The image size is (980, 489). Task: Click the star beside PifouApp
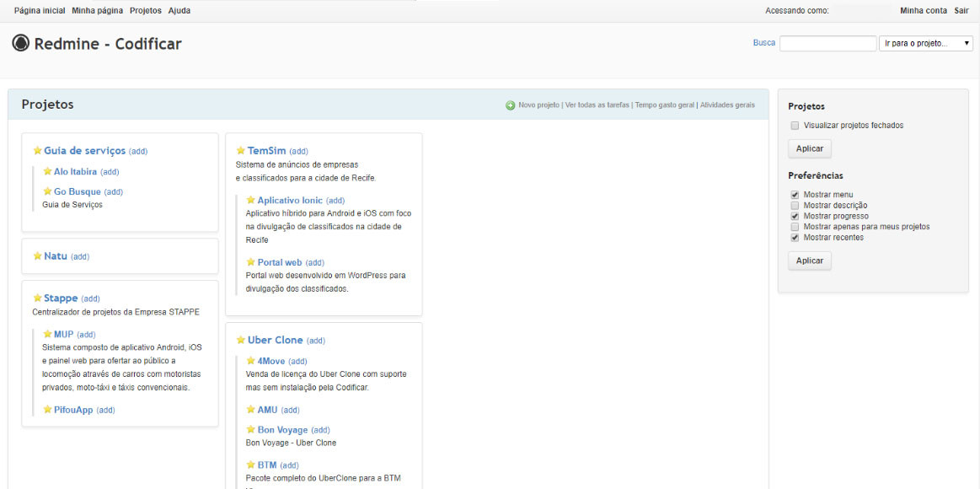47,410
